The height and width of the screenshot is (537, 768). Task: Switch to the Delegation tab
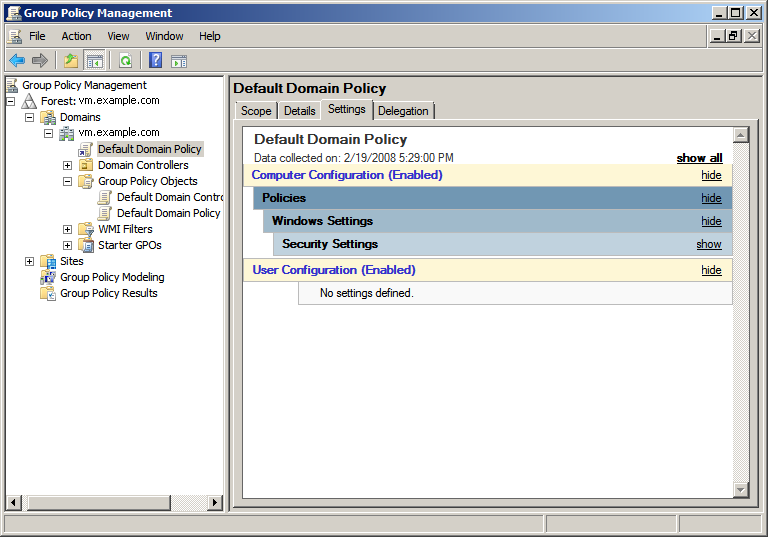(403, 111)
